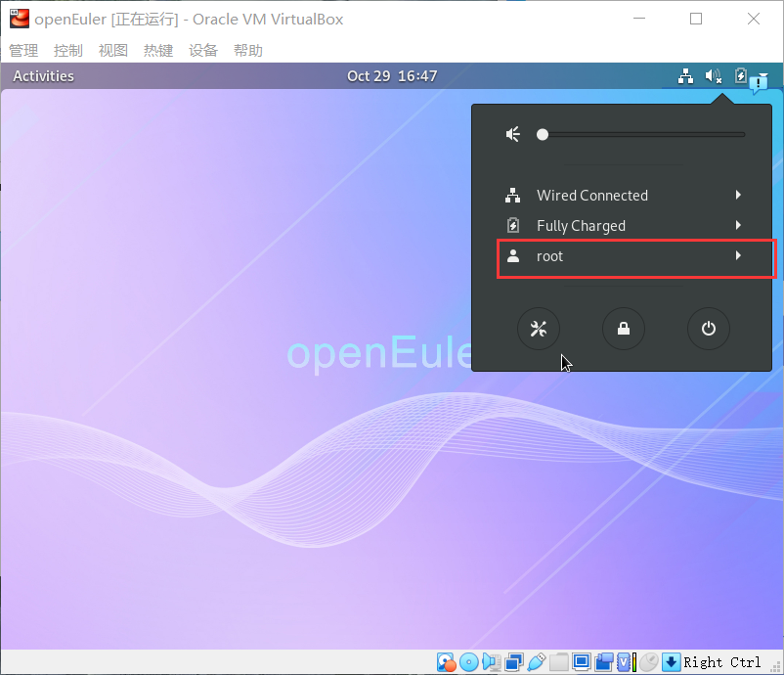
Task: Click the keyboard capture arrow icon
Action: [672, 662]
